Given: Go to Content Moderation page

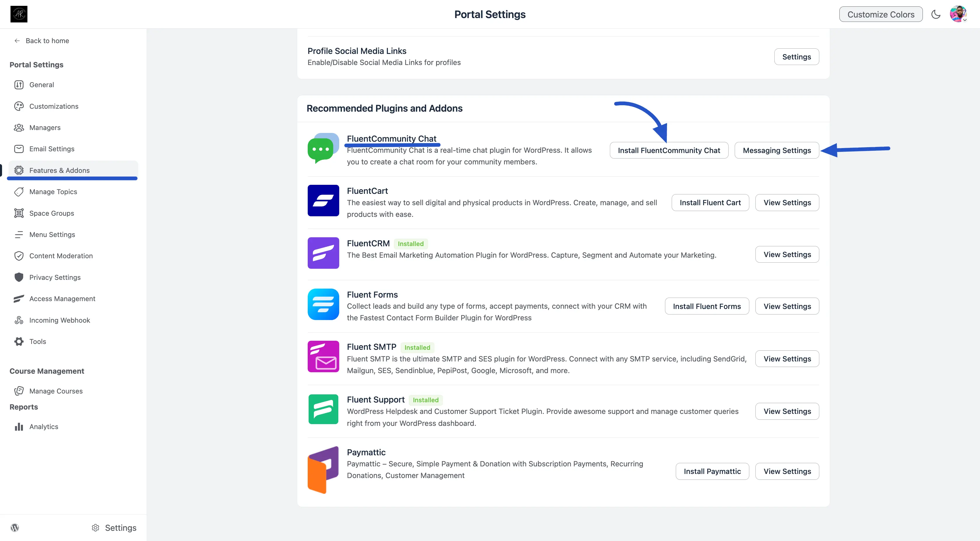Looking at the screenshot, I should [73, 256].
